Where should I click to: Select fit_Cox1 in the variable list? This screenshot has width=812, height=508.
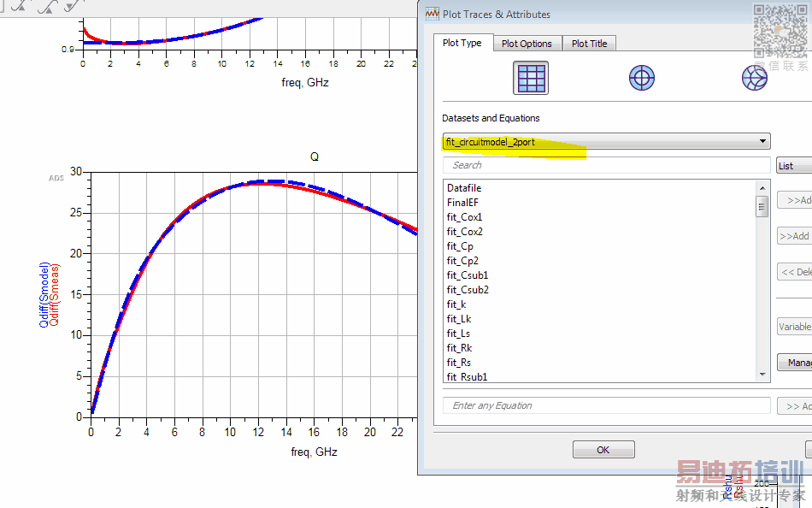coord(464,217)
